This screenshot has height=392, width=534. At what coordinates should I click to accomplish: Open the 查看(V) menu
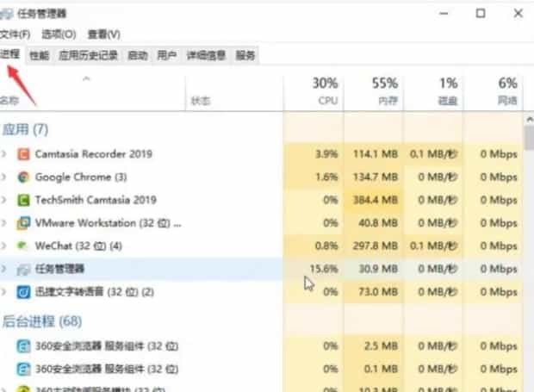pyautogui.click(x=103, y=34)
